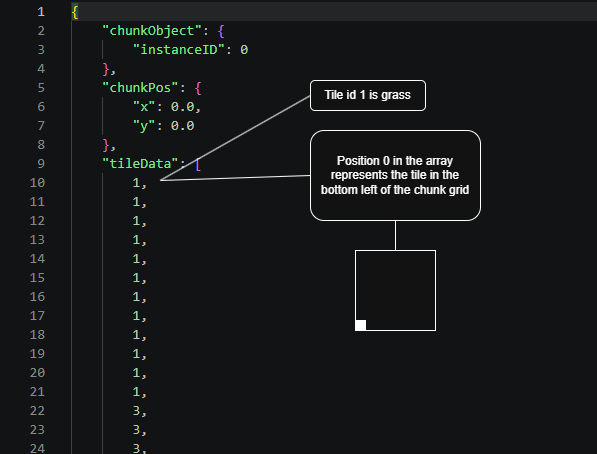Click gutter line number 22
The image size is (597, 454).
37,411
